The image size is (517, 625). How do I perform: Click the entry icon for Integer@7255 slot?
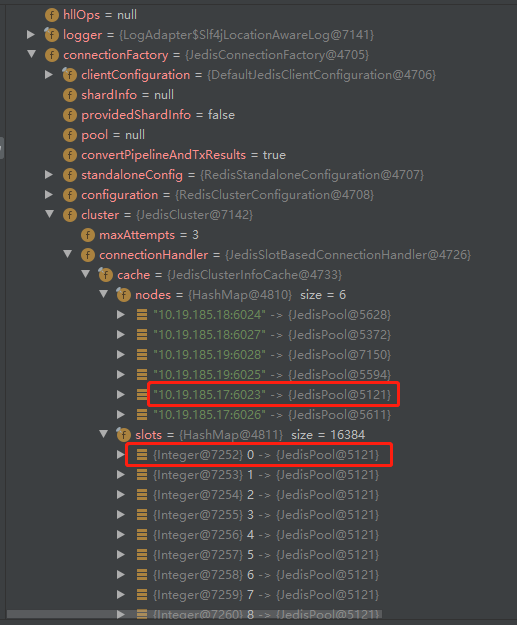pos(142,515)
